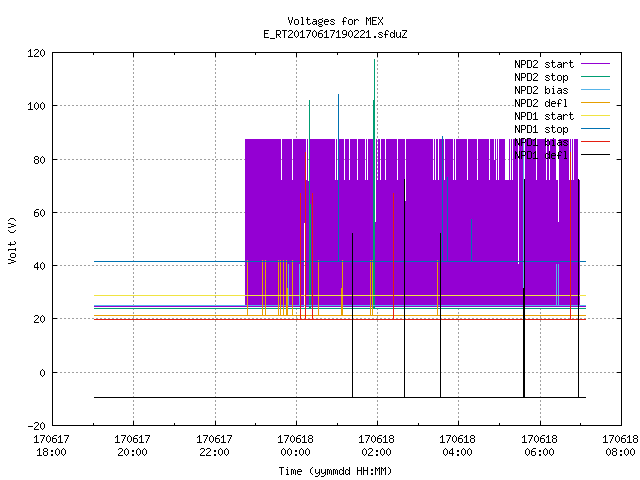Click the 'NPD2 bias' legend label
Screen dimensions: 640x480
[541, 90]
